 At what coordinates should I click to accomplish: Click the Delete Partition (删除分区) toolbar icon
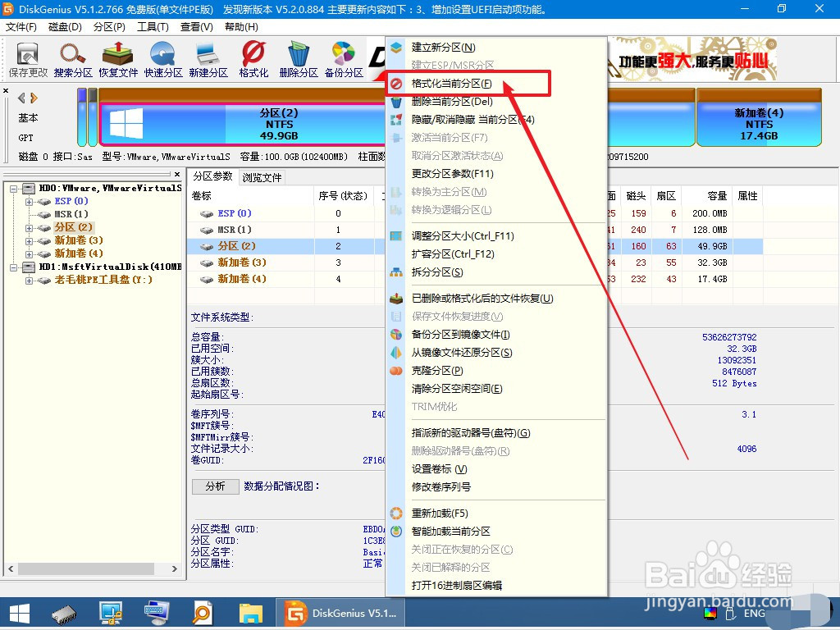pos(299,59)
